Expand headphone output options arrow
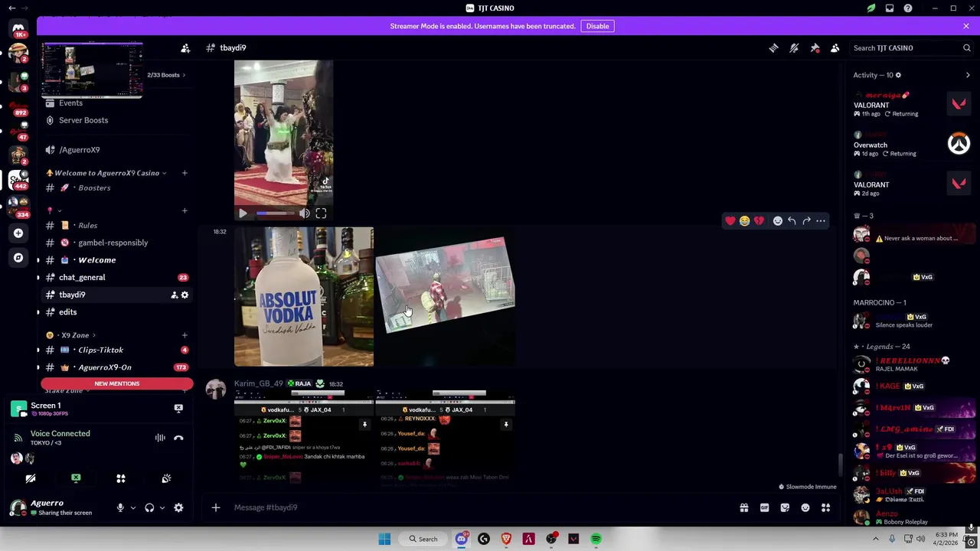 tap(162, 507)
